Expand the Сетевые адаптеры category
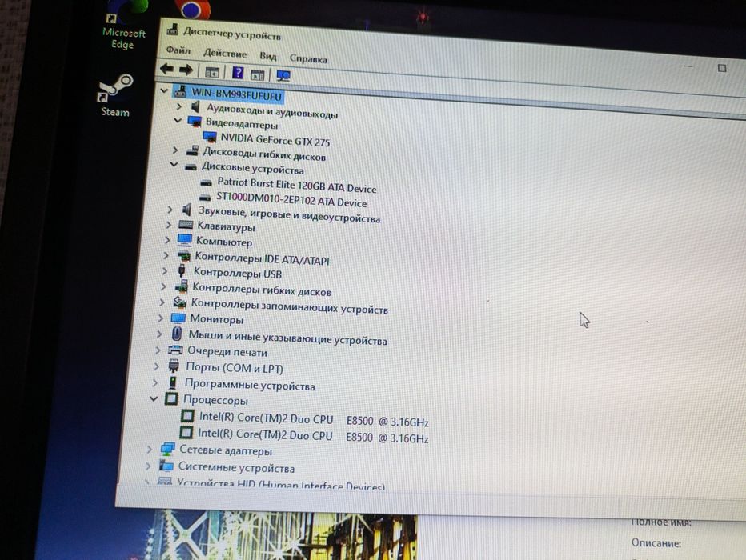 (x=150, y=449)
